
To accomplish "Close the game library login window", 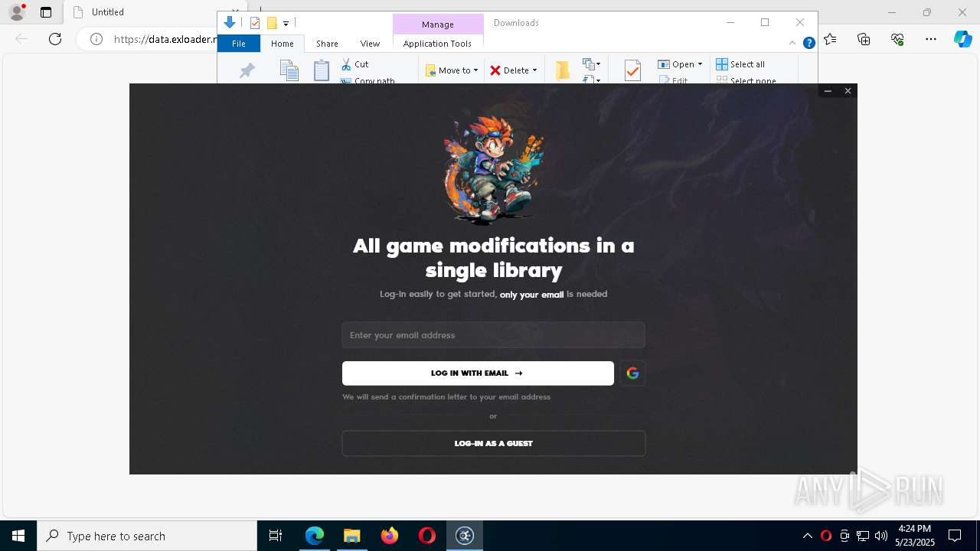I will tap(848, 91).
